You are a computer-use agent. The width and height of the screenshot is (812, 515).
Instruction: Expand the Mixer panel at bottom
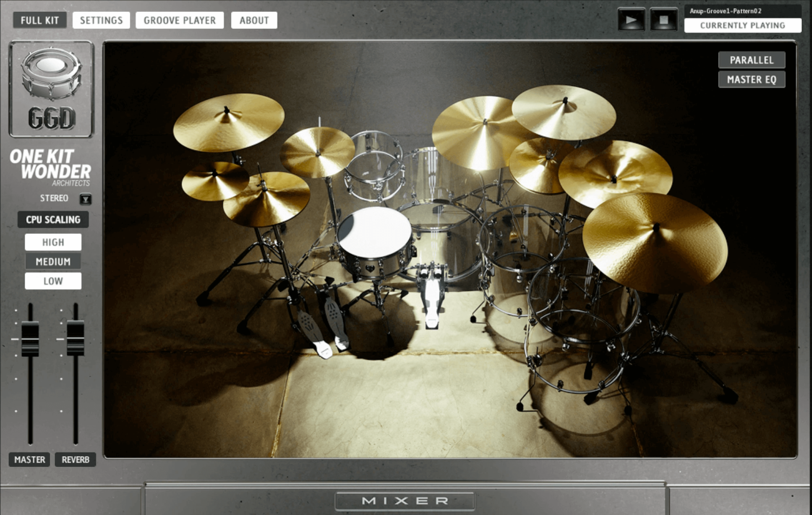(405, 501)
